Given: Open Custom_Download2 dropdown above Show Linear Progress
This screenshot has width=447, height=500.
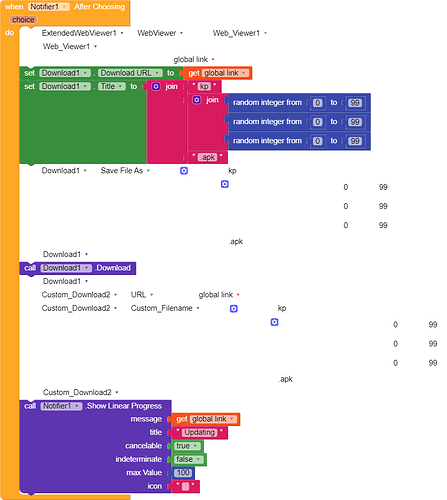Looking at the screenshot, I should 81,392.
